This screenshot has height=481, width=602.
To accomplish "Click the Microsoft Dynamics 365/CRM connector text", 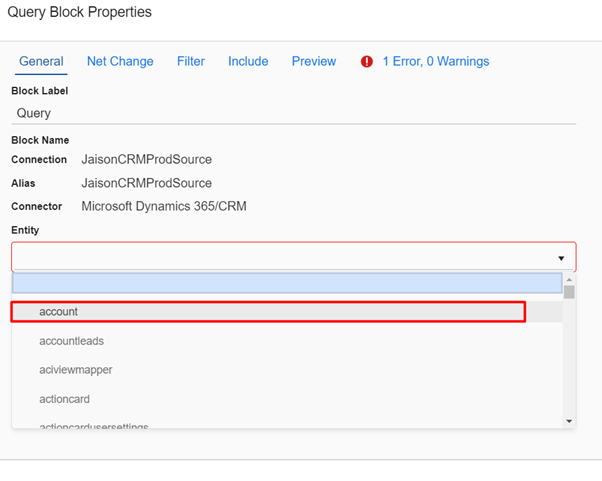I will click(164, 206).
